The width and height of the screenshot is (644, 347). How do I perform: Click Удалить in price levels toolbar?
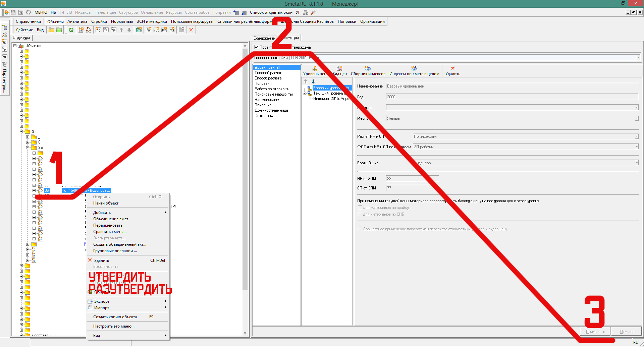[452, 71]
